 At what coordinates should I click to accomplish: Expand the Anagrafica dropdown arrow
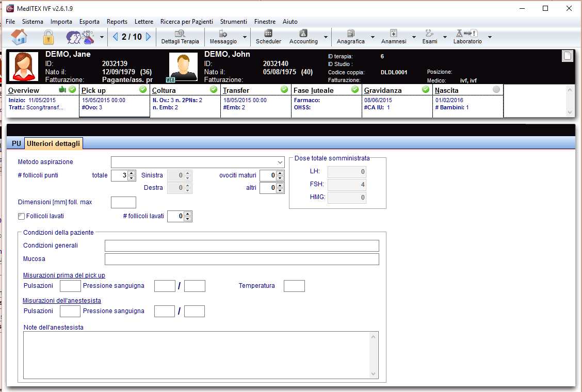coord(373,37)
